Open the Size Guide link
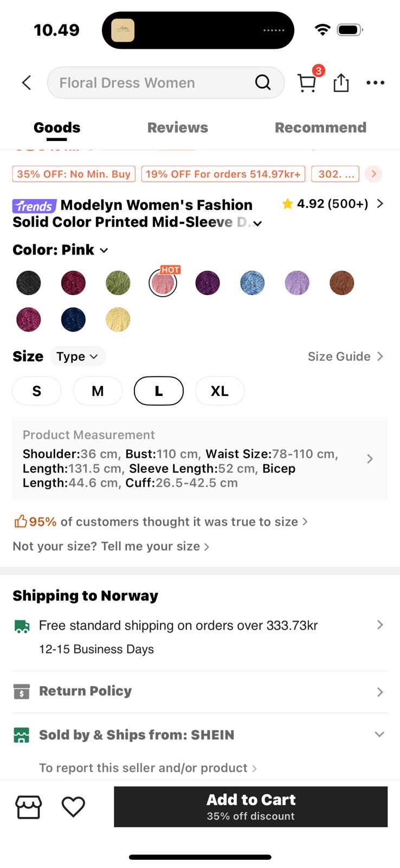 tap(345, 356)
